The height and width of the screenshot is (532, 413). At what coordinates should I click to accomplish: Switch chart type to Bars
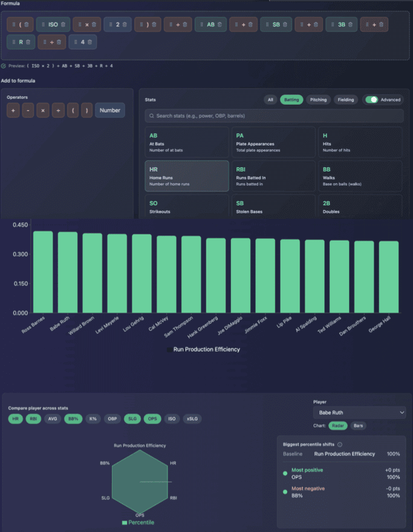tap(359, 426)
